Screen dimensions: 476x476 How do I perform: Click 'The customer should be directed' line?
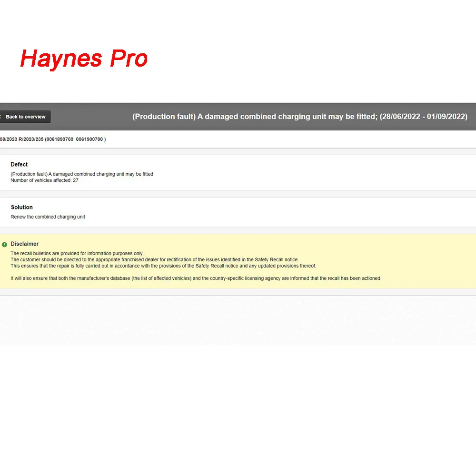coord(155,259)
